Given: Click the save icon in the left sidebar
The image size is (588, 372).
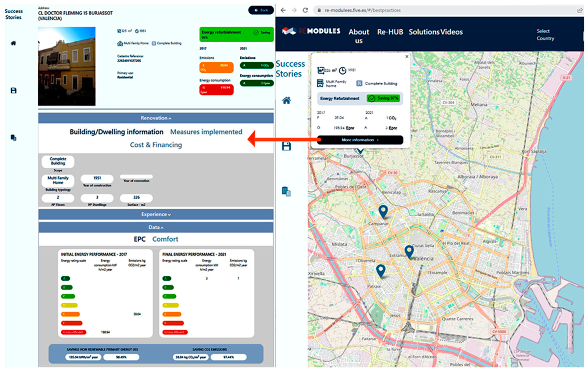Looking at the screenshot, I should [x=13, y=91].
